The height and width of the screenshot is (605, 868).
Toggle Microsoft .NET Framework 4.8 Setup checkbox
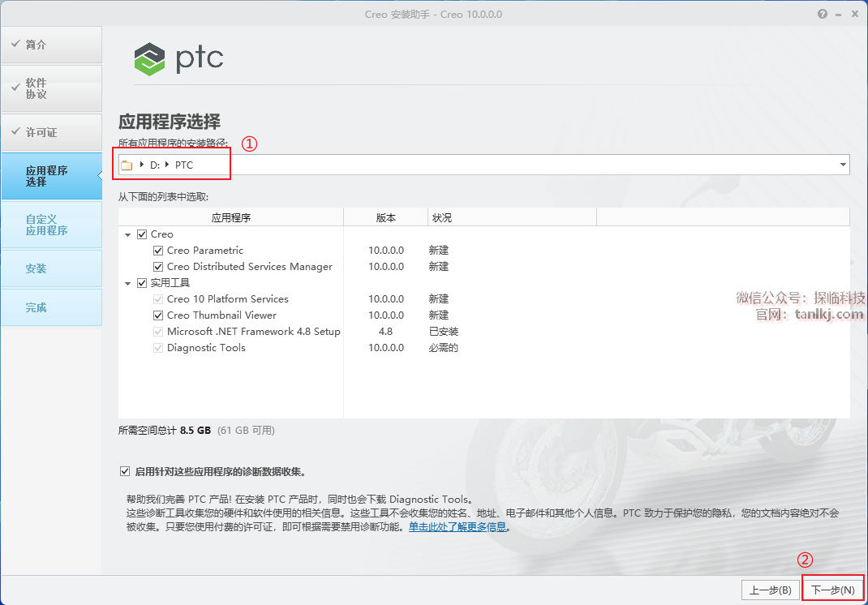(158, 332)
